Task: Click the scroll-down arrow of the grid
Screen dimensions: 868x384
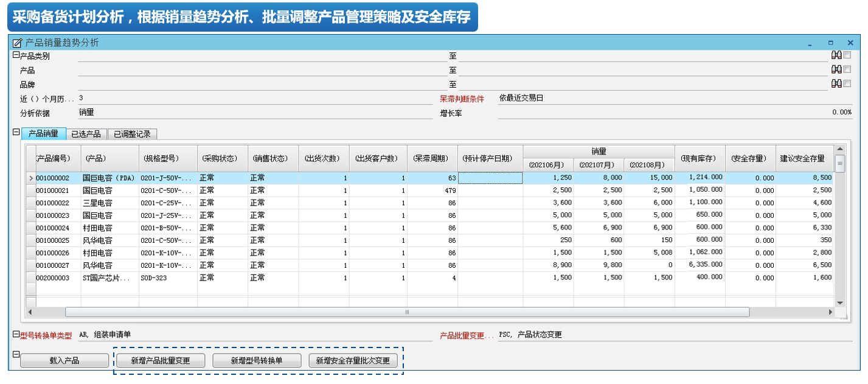Action: (840, 302)
